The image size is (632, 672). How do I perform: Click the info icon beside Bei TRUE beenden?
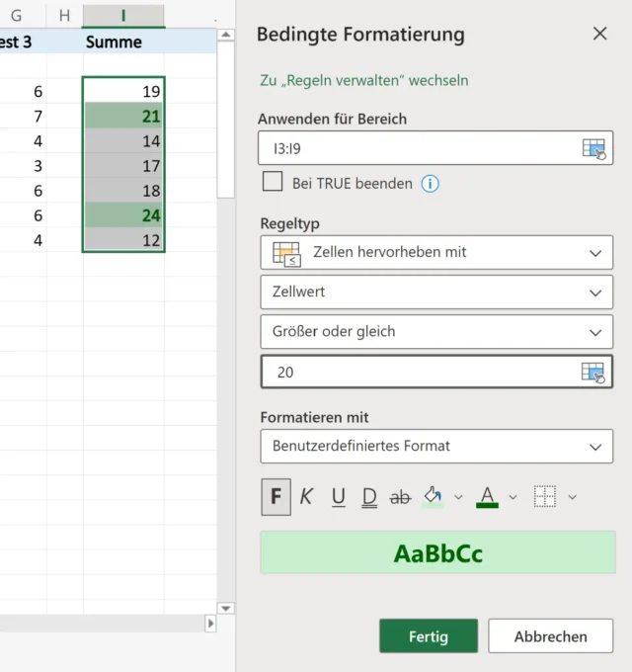[x=431, y=183]
